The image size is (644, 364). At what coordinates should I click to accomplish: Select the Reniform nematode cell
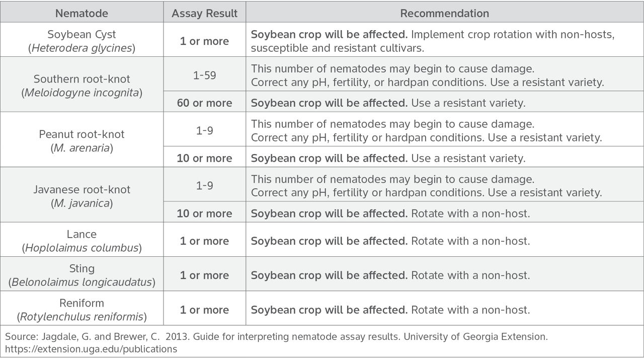pyautogui.click(x=82, y=310)
